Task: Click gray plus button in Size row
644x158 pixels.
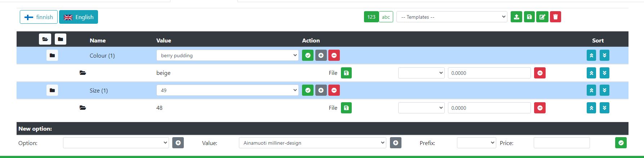Action: tap(321, 90)
